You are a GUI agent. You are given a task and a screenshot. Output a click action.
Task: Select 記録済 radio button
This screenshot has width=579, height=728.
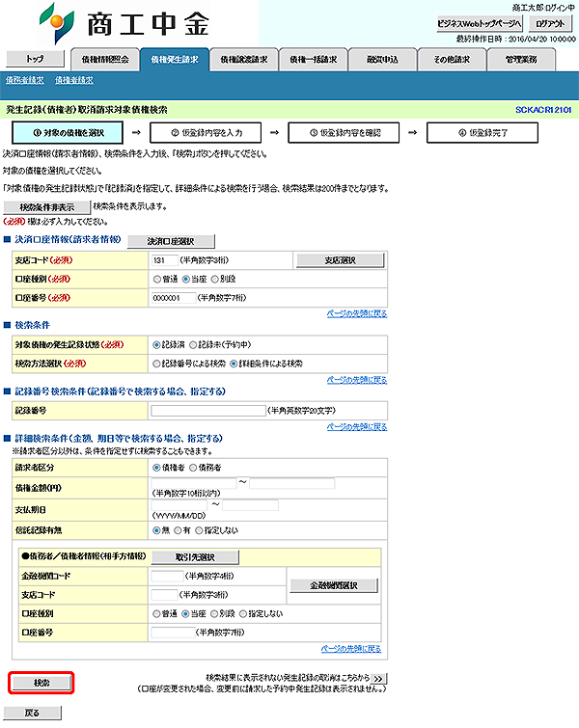(x=157, y=345)
